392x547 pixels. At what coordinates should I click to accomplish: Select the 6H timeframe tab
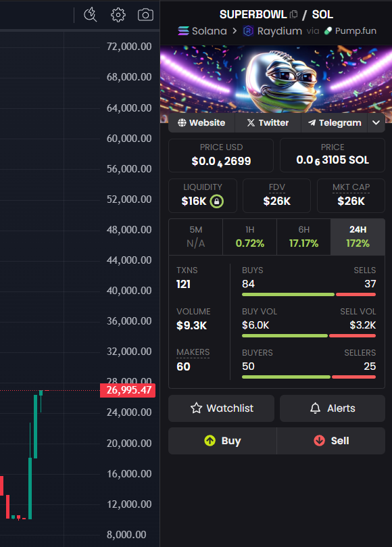(x=303, y=237)
